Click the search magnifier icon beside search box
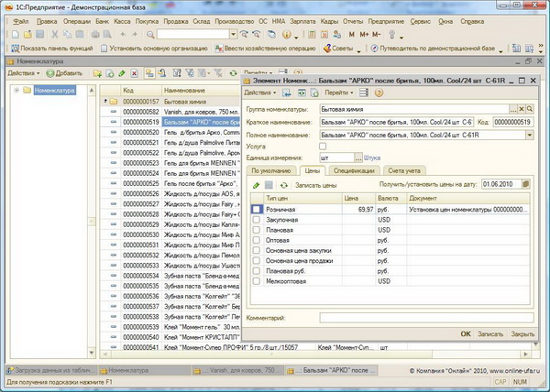The image size is (550, 392). pos(150,34)
